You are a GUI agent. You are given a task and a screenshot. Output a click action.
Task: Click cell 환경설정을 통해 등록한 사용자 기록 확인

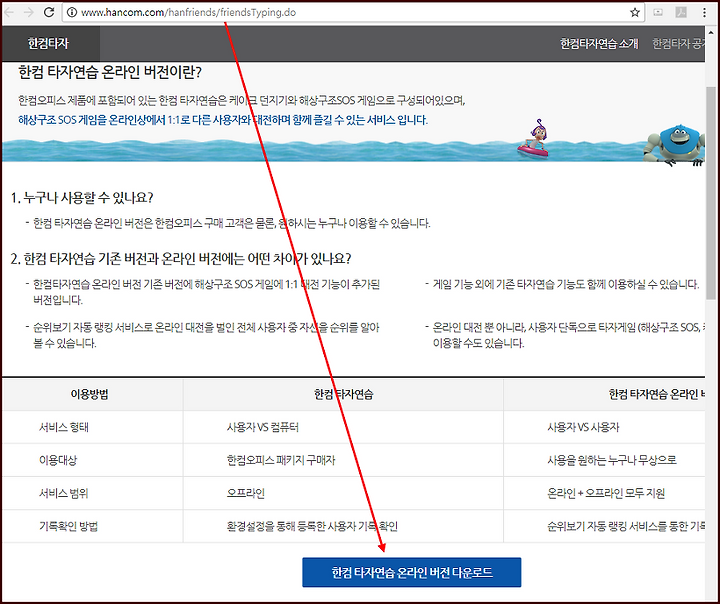click(312, 526)
